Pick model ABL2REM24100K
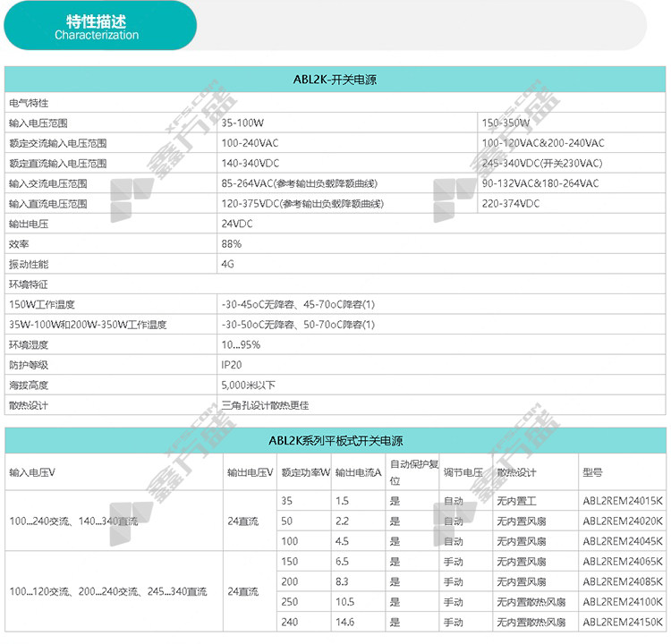Viewport: 671px width, 644px height. click(623, 602)
